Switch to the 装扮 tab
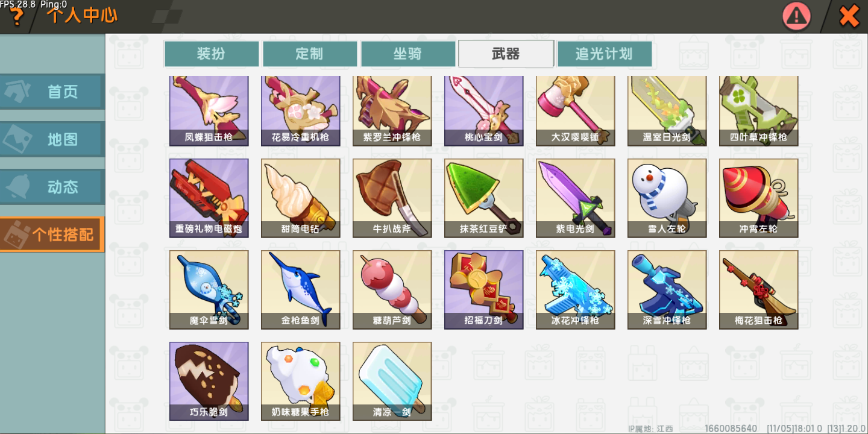 [x=212, y=54]
